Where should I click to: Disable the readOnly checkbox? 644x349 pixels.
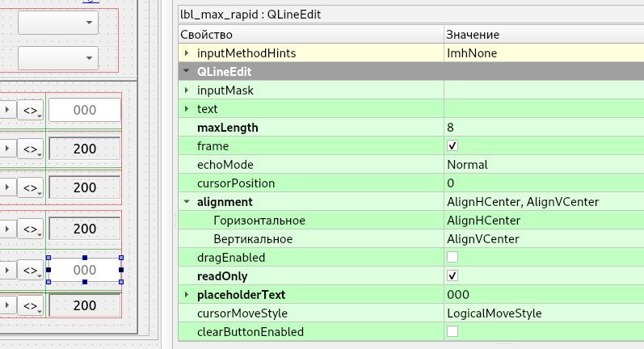click(452, 275)
